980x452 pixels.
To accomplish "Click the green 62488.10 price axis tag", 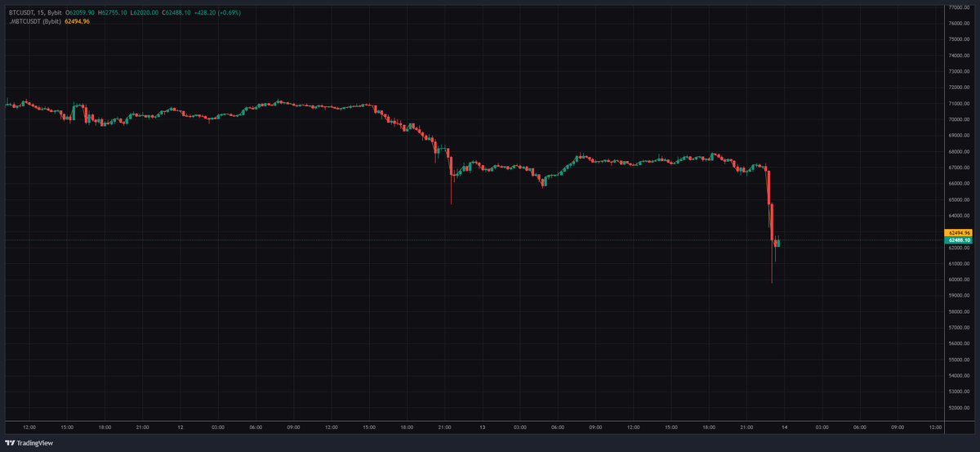I will click(958, 240).
